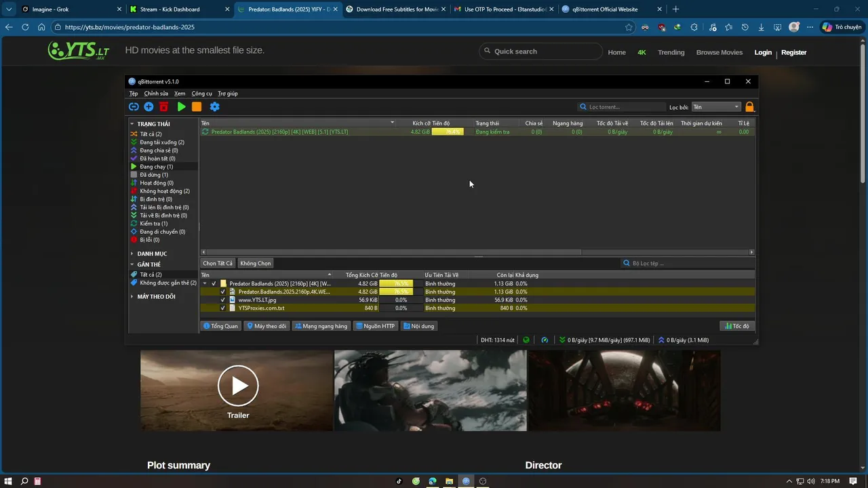Screen dimensions: 868x488
Task: Open Edge history clock icon
Action: (745, 27)
